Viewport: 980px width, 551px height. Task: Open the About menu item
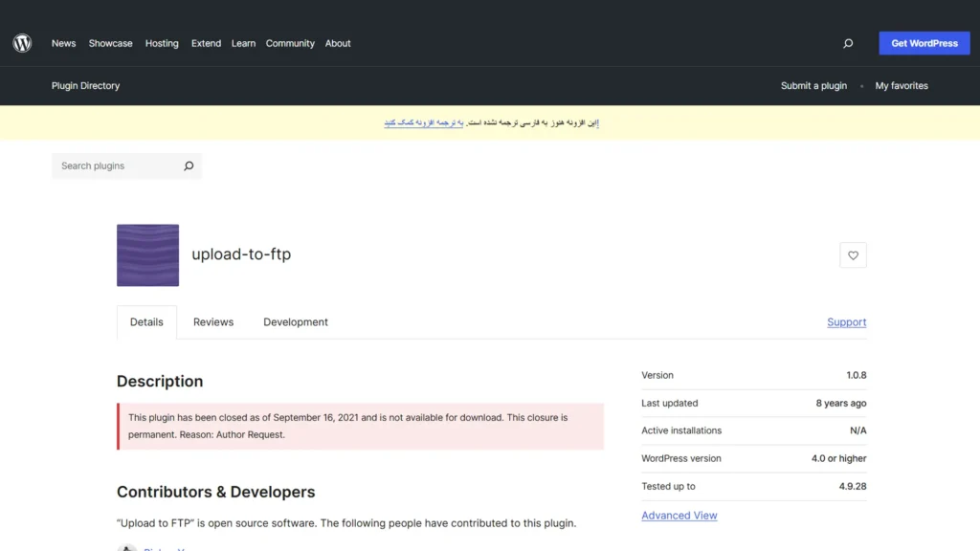(x=338, y=43)
